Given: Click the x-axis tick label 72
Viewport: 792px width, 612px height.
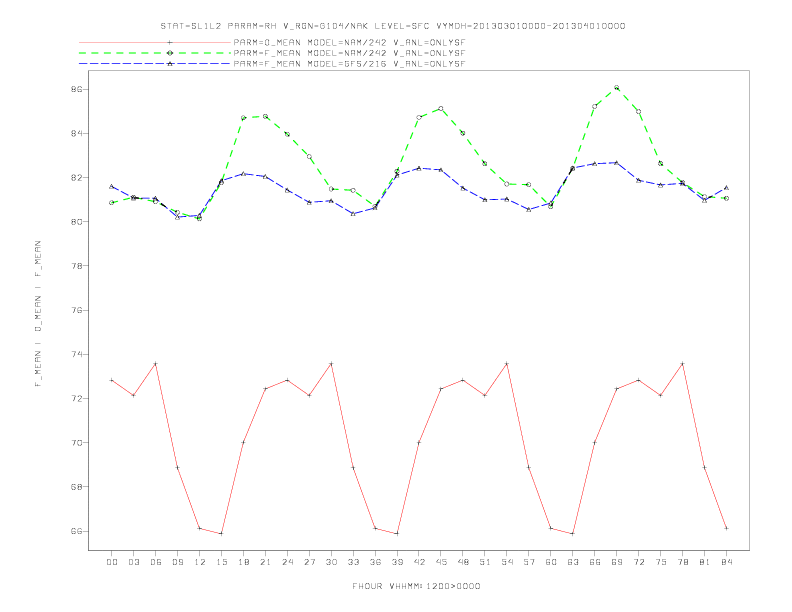Looking at the screenshot, I should [639, 562].
